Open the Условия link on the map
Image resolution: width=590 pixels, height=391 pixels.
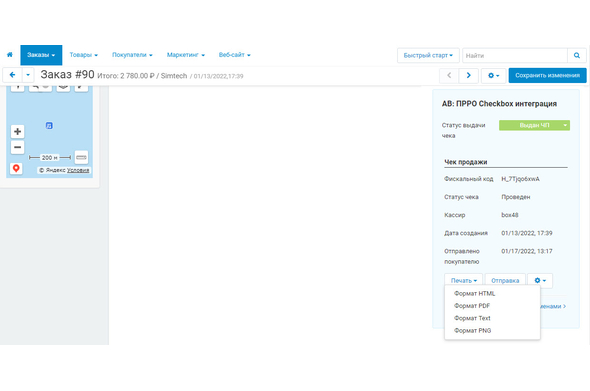pyautogui.click(x=78, y=170)
